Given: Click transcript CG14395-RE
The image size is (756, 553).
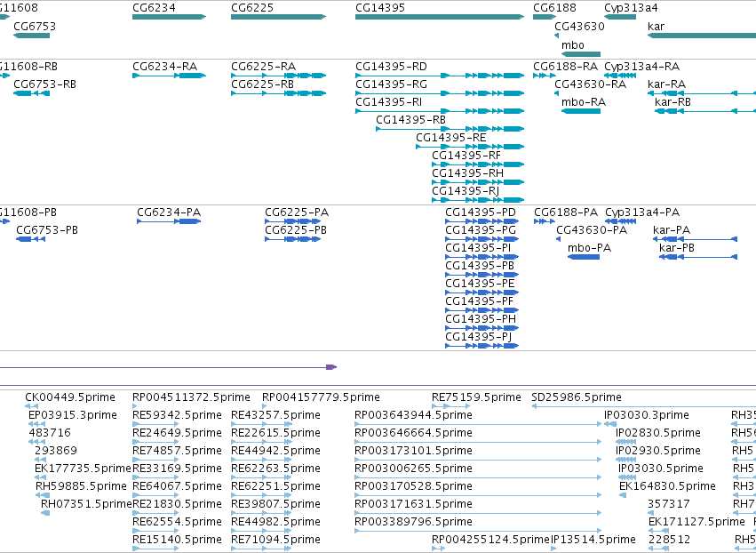Looking at the screenshot, I should coord(450,138).
